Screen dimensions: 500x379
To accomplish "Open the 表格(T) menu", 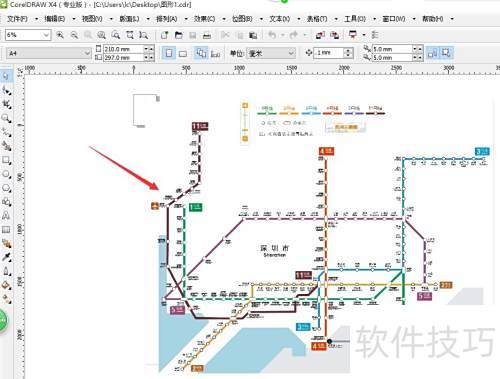I will pos(317,19).
